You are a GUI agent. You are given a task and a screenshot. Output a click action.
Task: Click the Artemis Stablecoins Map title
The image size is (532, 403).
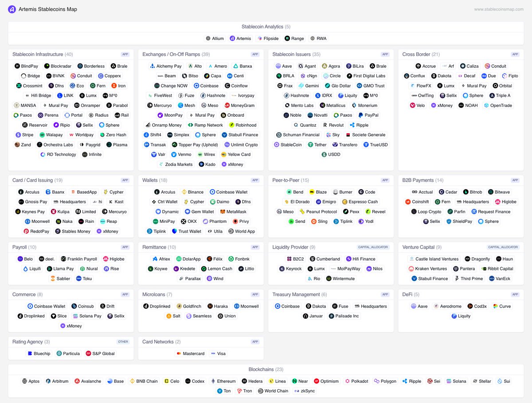pos(48,9)
